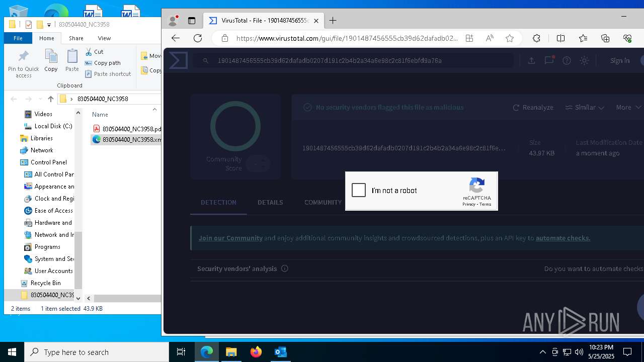Screen dimensions: 644x362
Task: Switch to the COMMUNITY tab
Action: [323, 202]
